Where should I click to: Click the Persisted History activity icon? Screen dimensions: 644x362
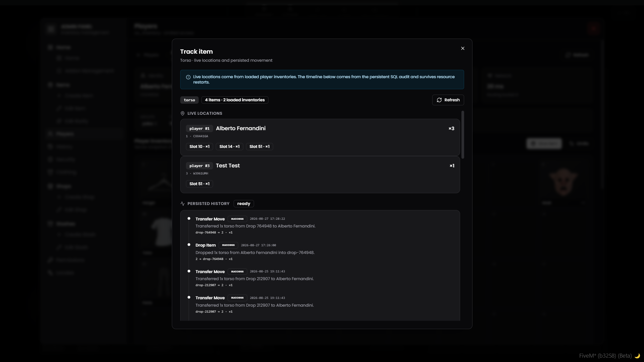click(183, 204)
